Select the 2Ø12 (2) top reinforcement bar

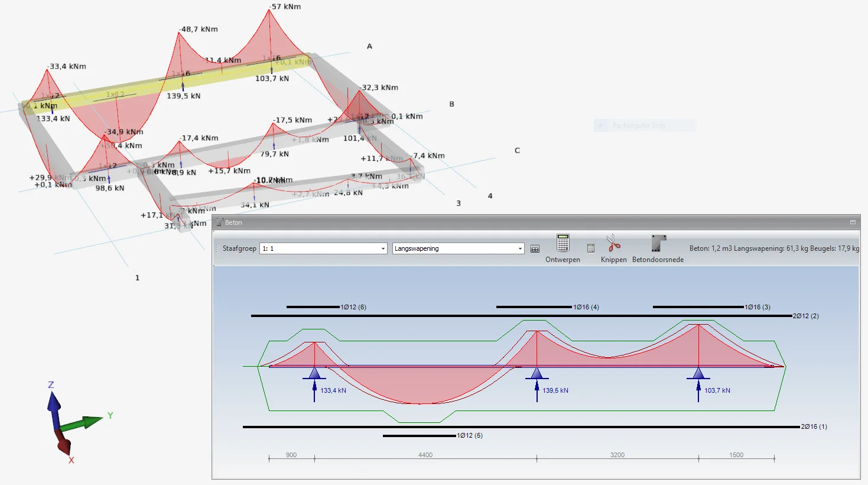pyautogui.click(x=521, y=316)
